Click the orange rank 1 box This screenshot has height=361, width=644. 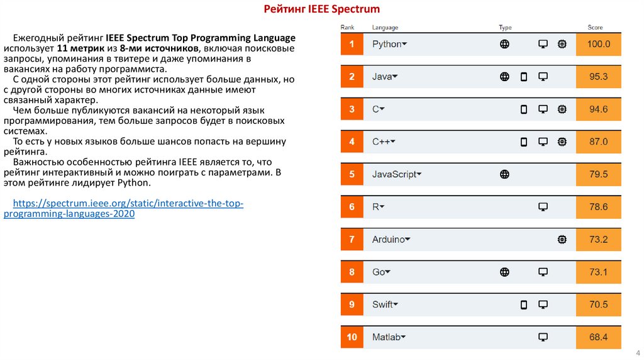point(352,44)
